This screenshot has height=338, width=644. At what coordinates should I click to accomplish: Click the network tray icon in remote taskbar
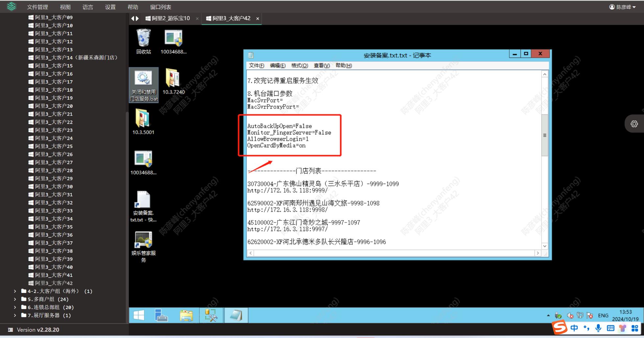coord(580,316)
